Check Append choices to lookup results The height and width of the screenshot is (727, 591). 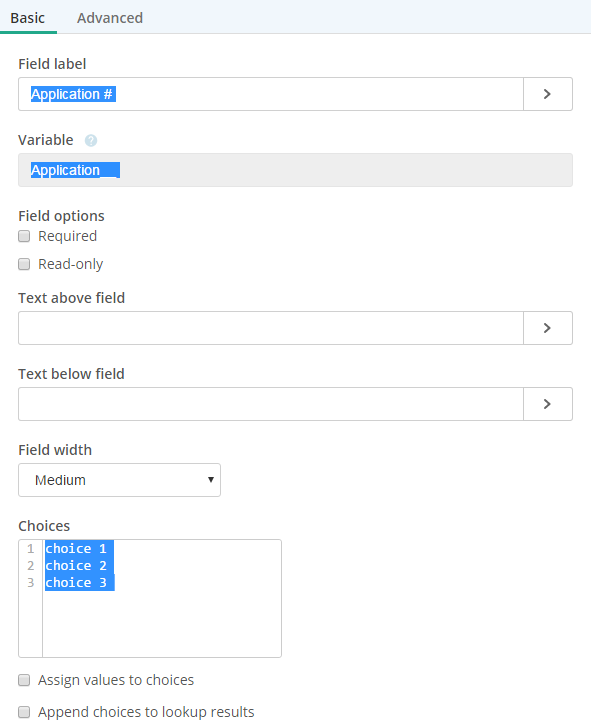click(24, 712)
